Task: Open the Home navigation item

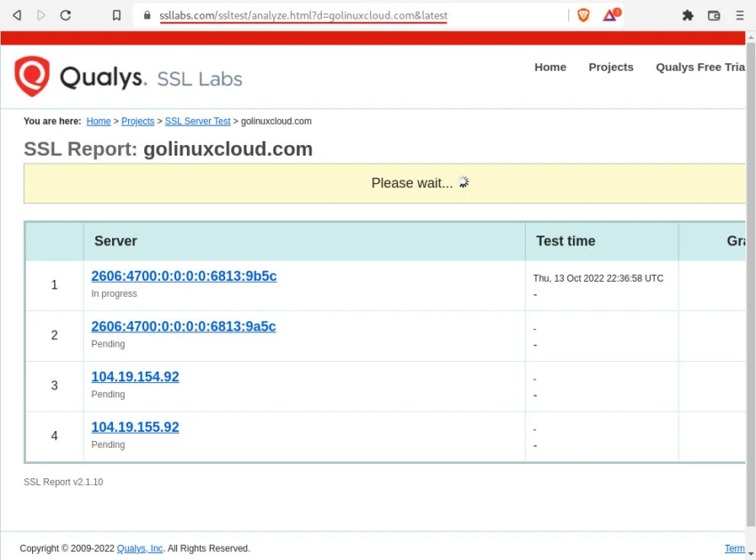Action: 550,68
